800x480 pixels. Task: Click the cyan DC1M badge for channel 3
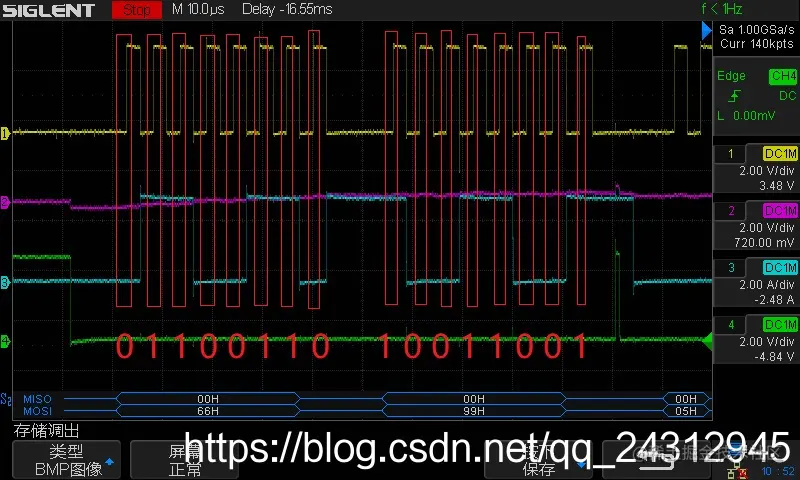point(780,267)
